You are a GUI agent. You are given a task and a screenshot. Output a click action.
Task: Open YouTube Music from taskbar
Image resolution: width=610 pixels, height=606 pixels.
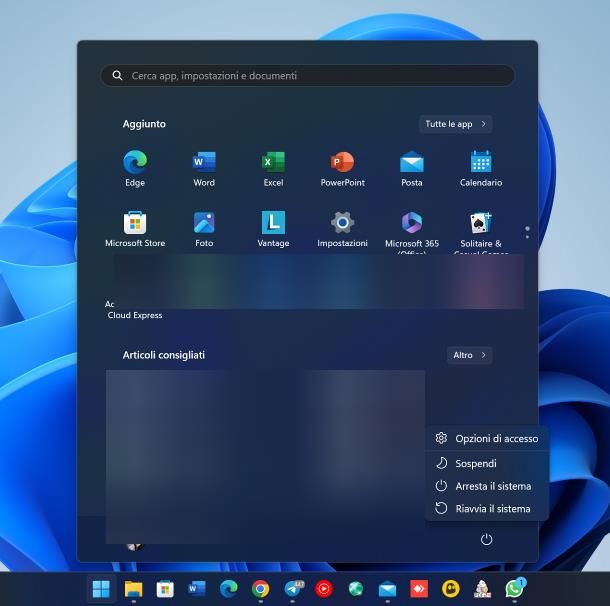[324, 589]
